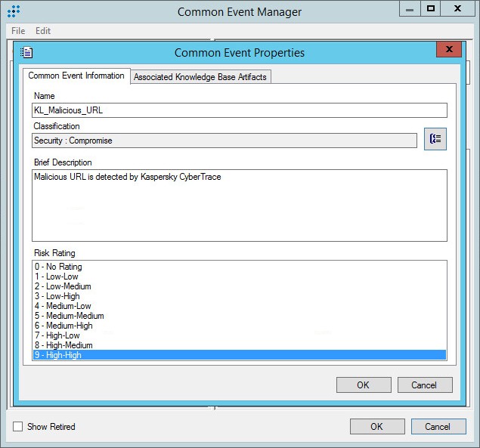Enable the Show Retired checkbox
Viewport: 480px width, 448px height.
[x=18, y=427]
